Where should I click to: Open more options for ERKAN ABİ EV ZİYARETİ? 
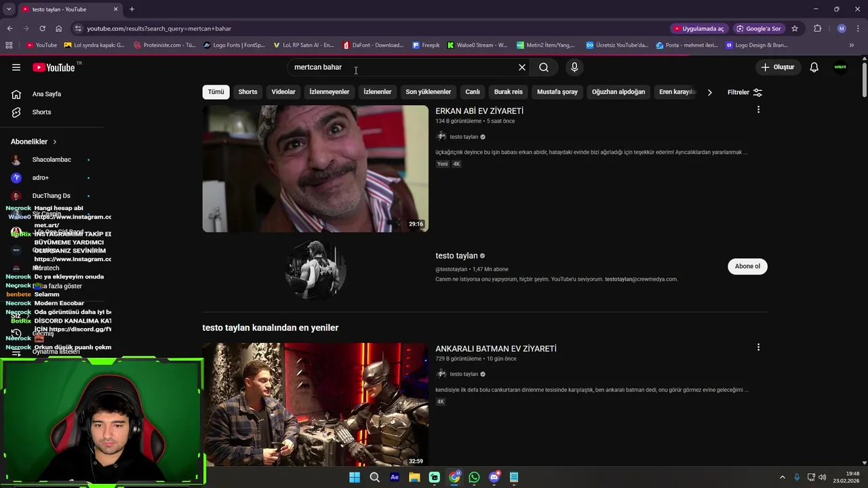tap(758, 110)
